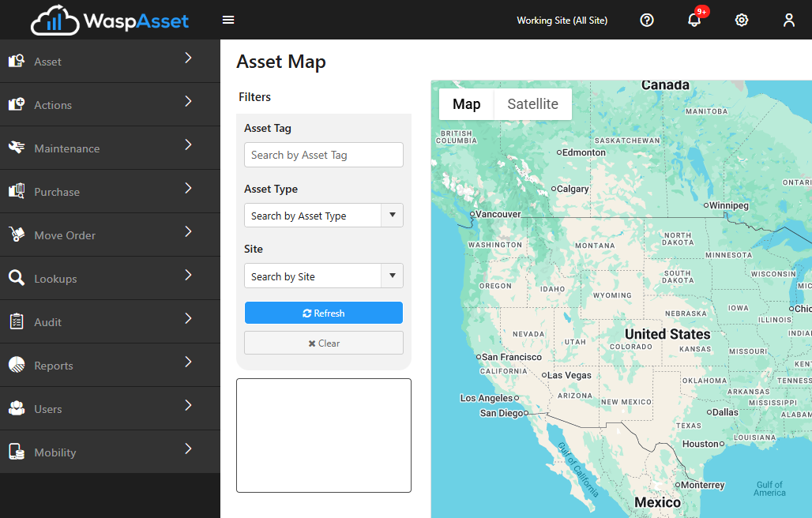
Task: Click the Lookups magnifier icon
Action: (17, 278)
